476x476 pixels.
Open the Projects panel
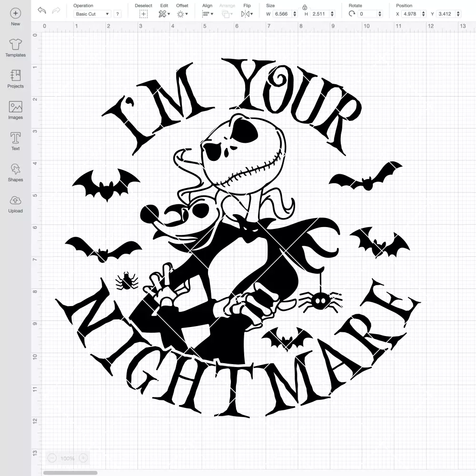[x=16, y=79]
